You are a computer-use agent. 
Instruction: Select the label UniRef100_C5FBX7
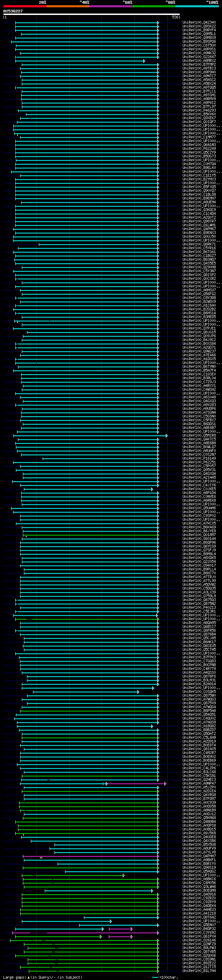click(x=199, y=420)
